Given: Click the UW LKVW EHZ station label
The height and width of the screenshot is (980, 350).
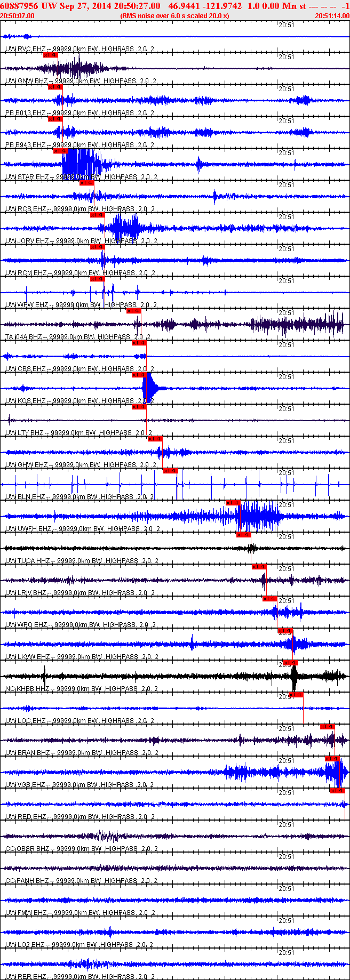Looking at the screenshot, I should (82, 657).
